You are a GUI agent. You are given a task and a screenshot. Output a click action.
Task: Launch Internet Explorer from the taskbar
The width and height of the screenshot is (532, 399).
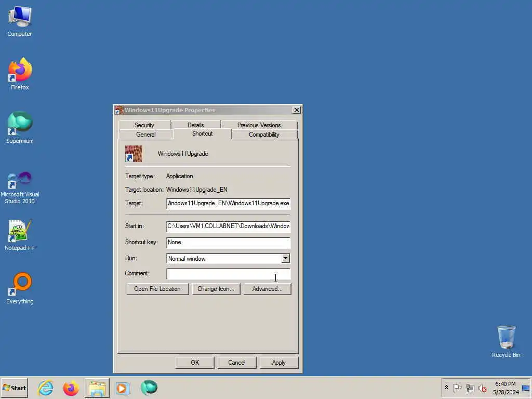coord(46,388)
